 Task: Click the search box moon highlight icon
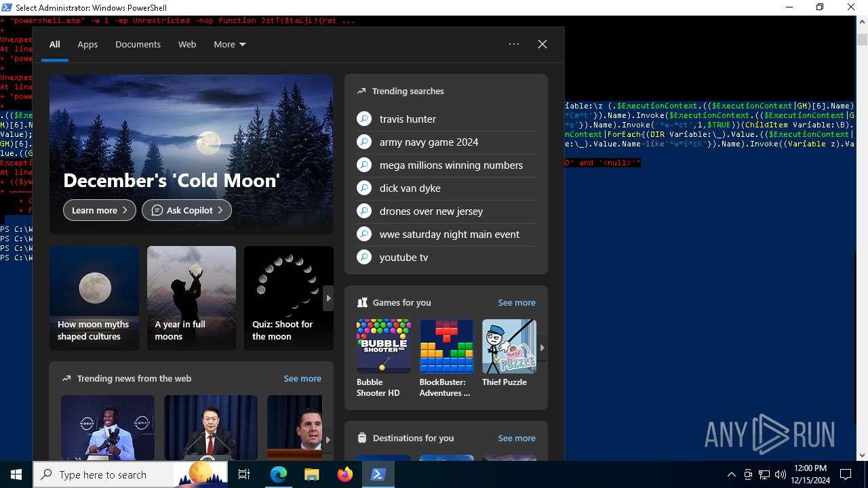point(201,474)
